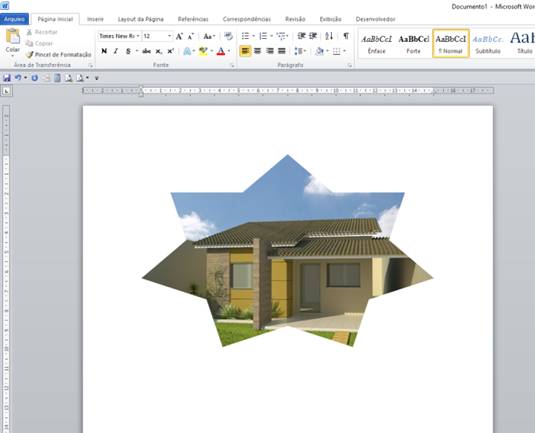Apply the Forte style
This screenshot has width=535, height=433.
(x=413, y=44)
